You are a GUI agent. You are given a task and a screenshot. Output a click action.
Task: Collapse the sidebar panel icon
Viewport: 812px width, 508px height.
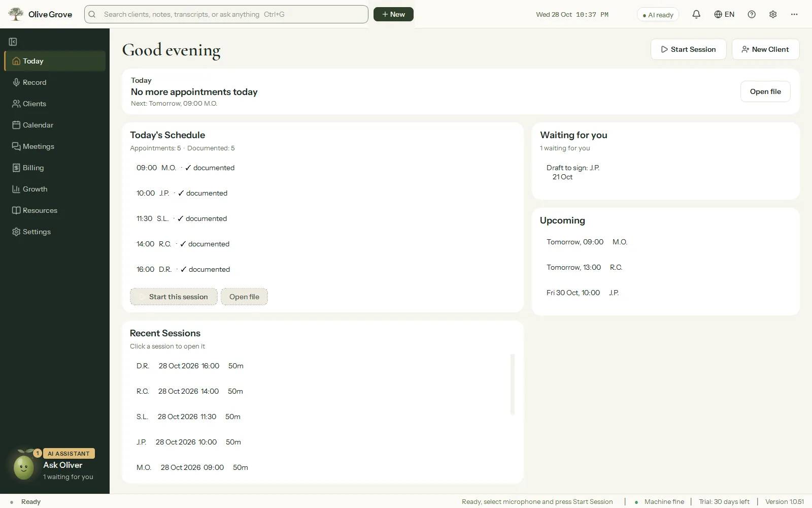pyautogui.click(x=13, y=42)
